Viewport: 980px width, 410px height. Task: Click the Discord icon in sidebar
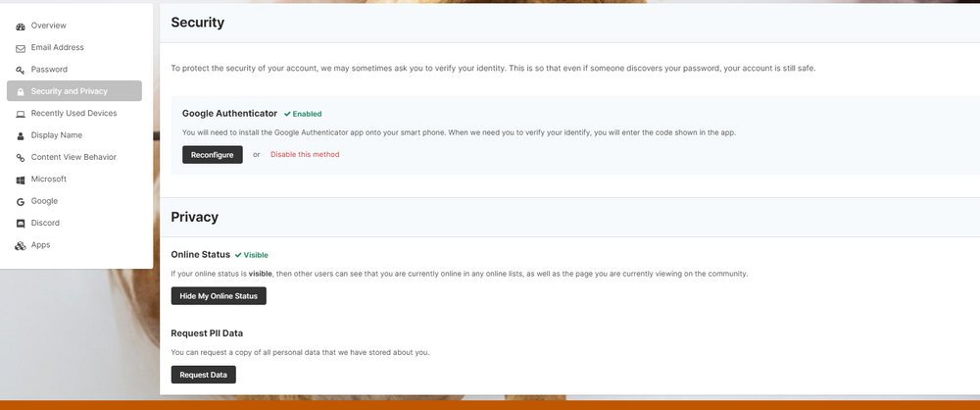pyautogui.click(x=21, y=224)
